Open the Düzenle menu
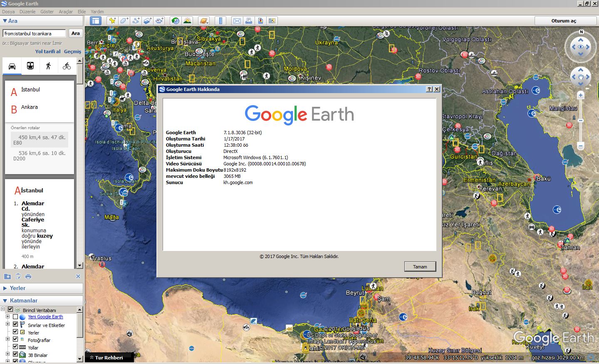 pyautogui.click(x=27, y=12)
